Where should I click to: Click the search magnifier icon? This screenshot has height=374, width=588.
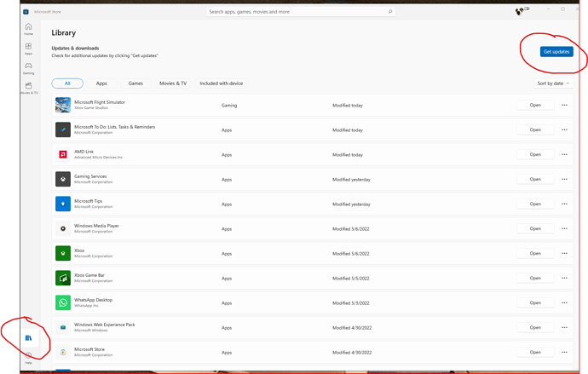[390, 12]
